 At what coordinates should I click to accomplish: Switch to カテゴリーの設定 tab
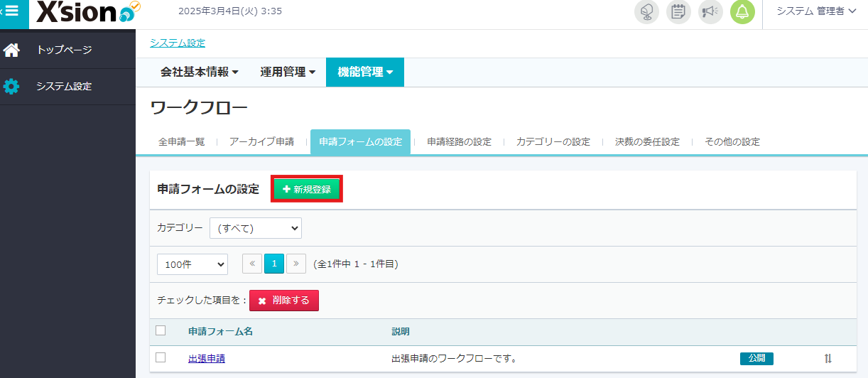pos(553,142)
